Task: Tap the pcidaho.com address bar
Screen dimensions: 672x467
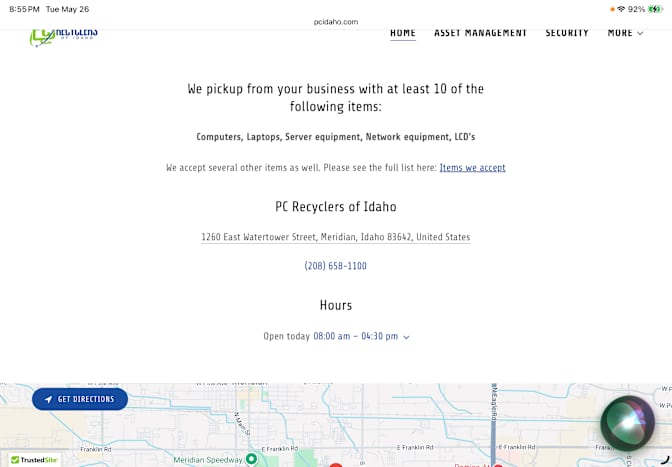Action: 336,22
